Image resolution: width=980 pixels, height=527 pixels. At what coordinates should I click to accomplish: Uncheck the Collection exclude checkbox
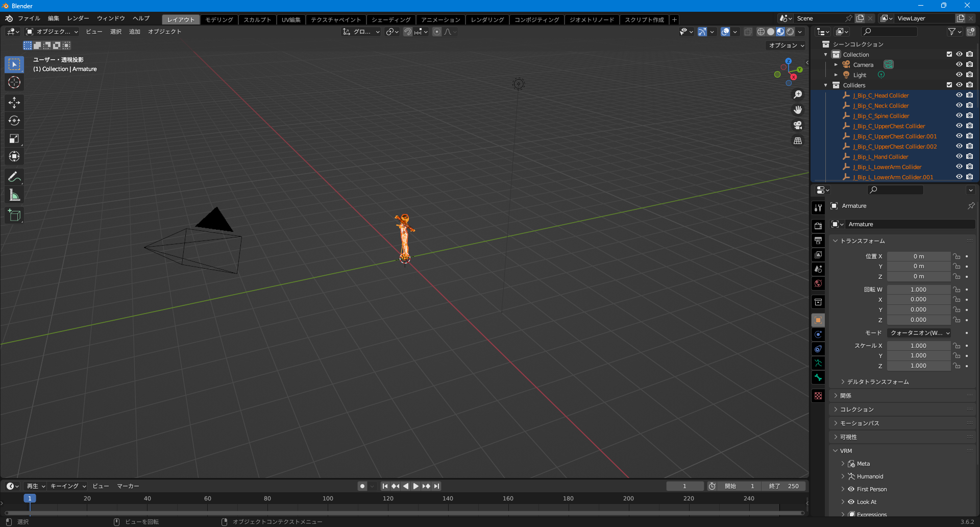coord(949,54)
